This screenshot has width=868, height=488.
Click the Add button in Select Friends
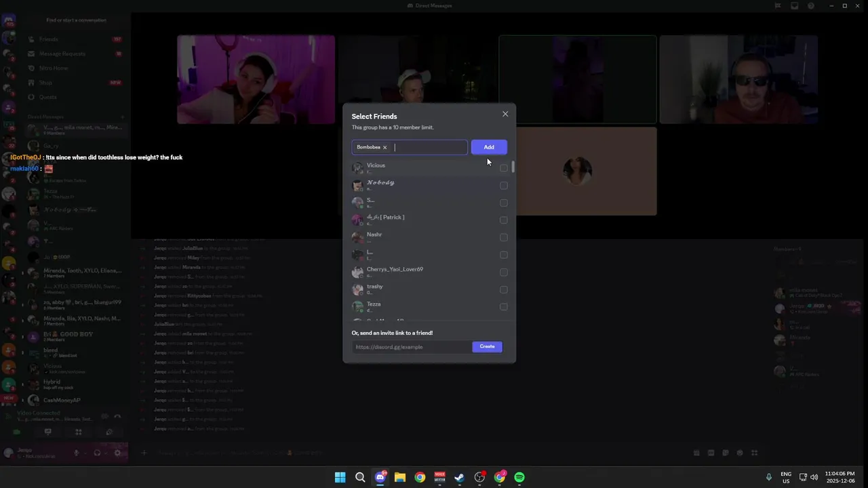point(489,147)
